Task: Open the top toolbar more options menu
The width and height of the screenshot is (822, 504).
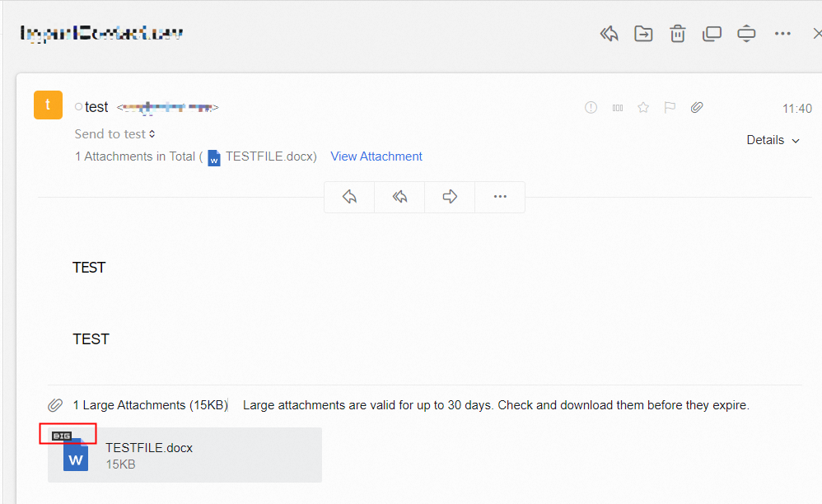Action: [782, 34]
